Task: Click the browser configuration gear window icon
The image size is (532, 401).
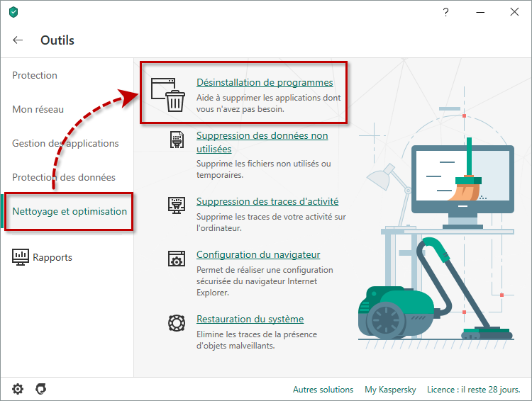Action: pos(177,259)
